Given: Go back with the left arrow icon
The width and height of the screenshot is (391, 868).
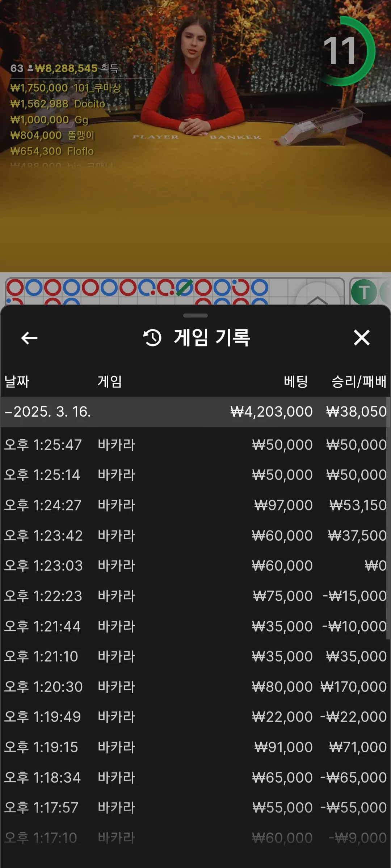Looking at the screenshot, I should tap(29, 338).
